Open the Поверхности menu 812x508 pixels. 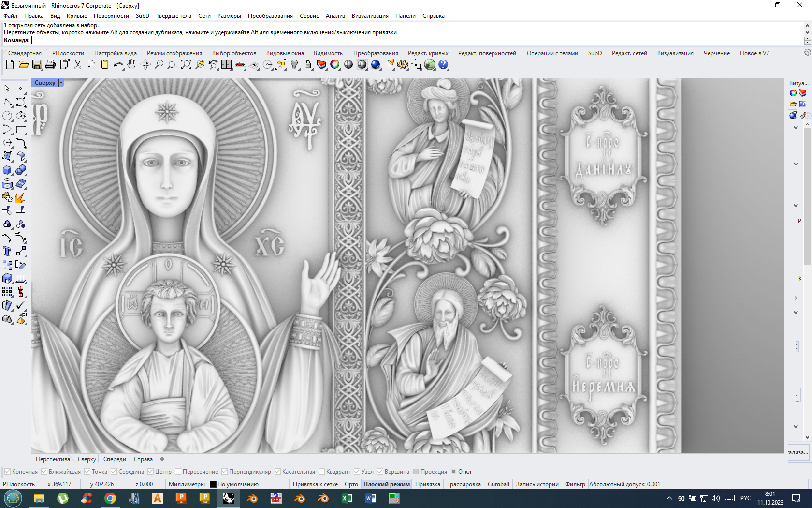tap(111, 16)
